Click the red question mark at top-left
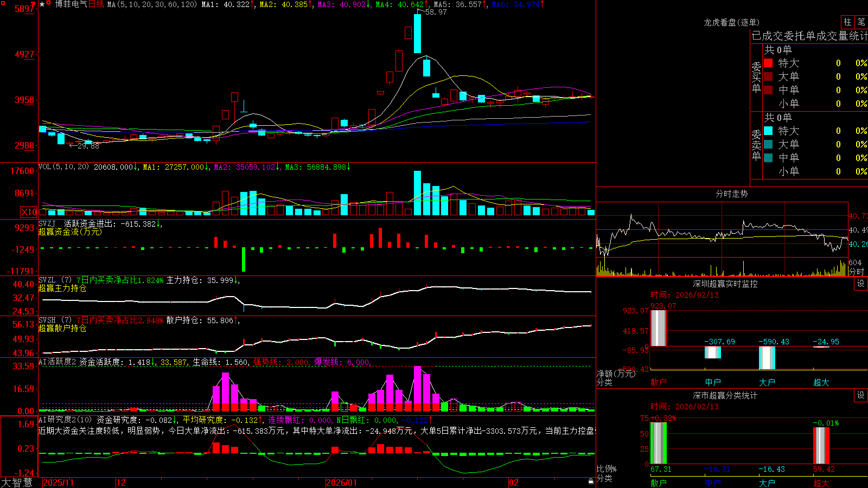The height and width of the screenshot is (488, 868). [33, 4]
